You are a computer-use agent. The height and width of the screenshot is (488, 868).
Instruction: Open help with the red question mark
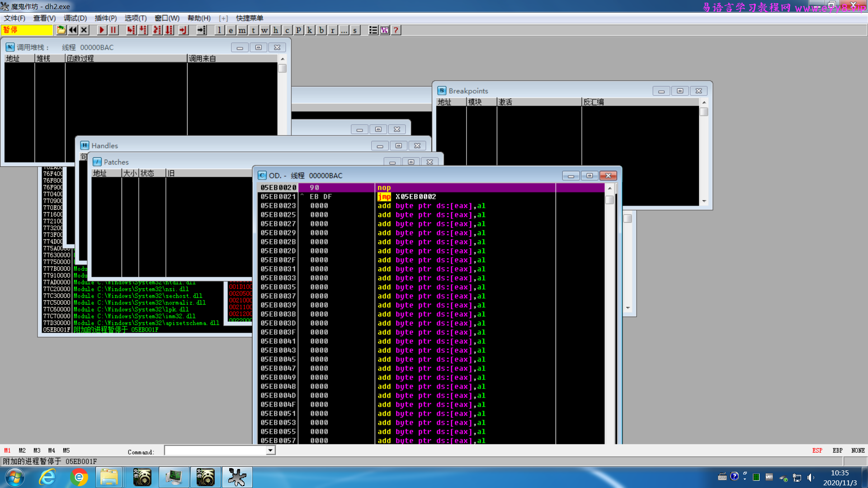[x=396, y=30]
